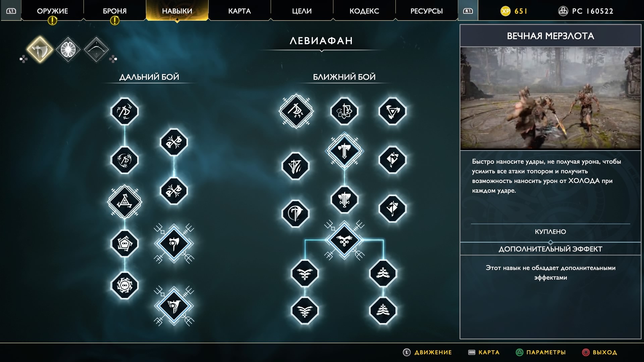Click the bottom-left winged skill node
Screen dimensions: 644x362
(305, 310)
